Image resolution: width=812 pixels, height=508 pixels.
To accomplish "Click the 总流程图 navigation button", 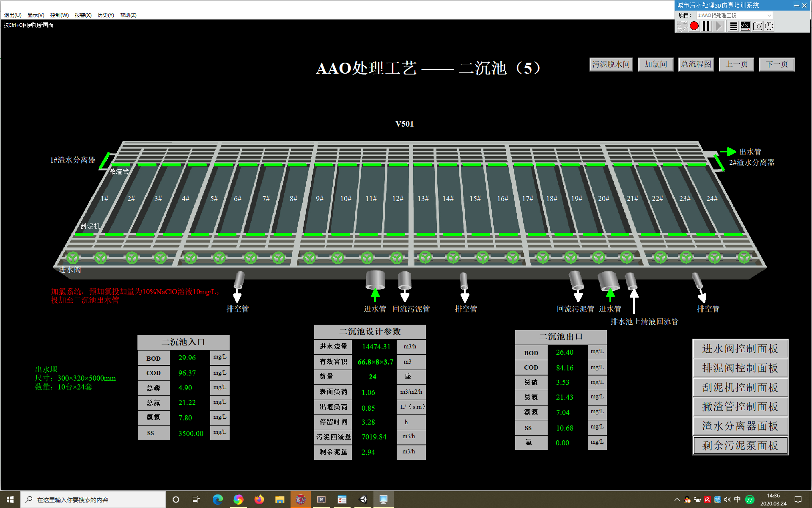I will click(696, 64).
